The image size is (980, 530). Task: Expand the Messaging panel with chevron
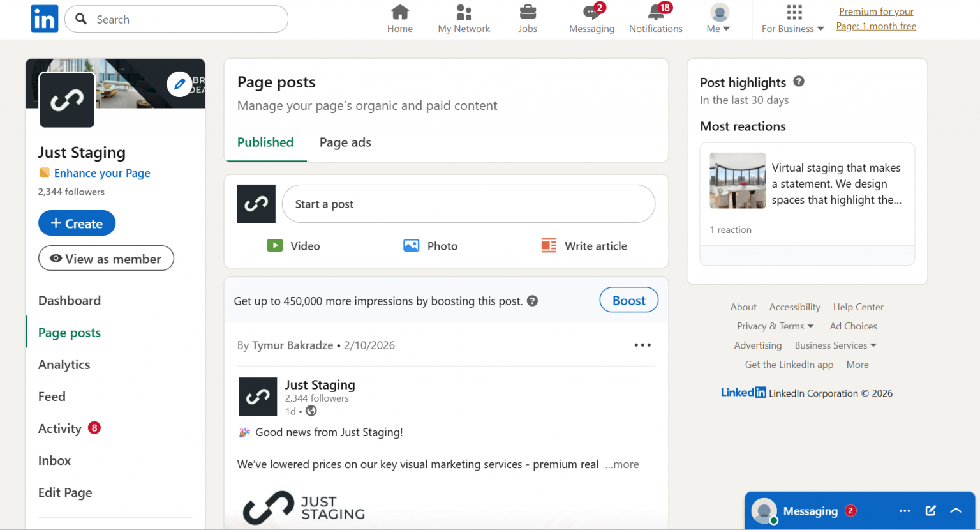[956, 511]
